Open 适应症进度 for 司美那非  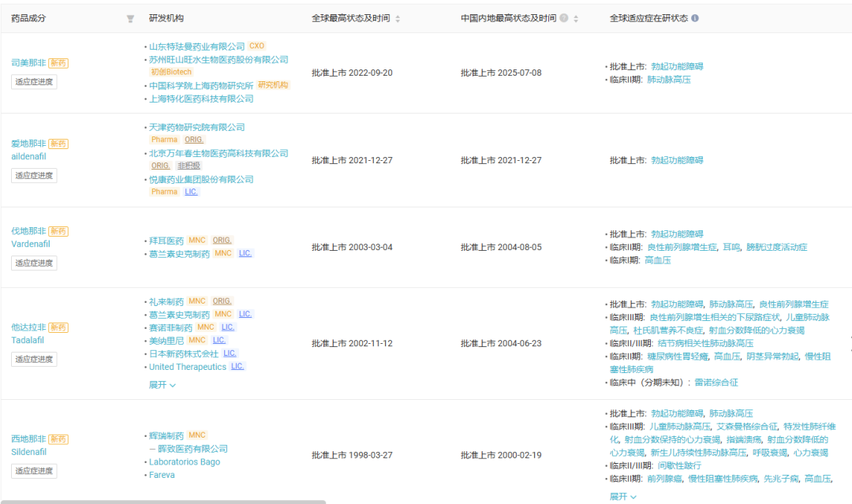pyautogui.click(x=34, y=81)
